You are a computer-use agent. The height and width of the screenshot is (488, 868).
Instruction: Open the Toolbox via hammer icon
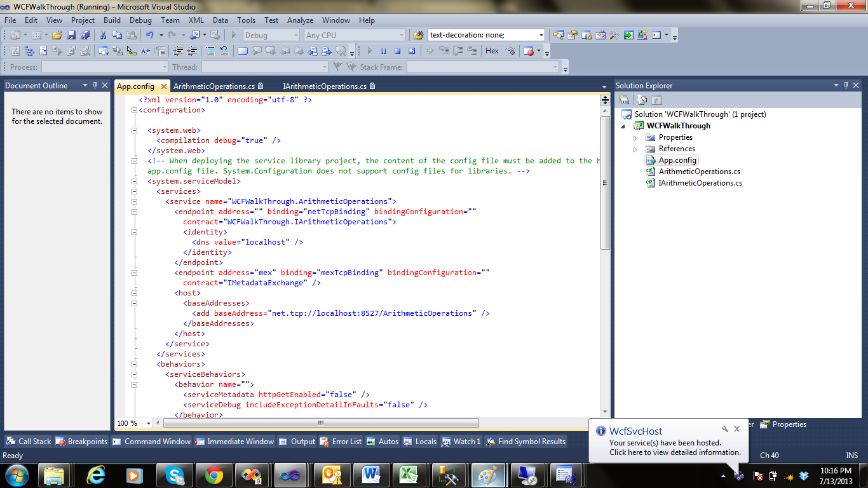[614, 35]
